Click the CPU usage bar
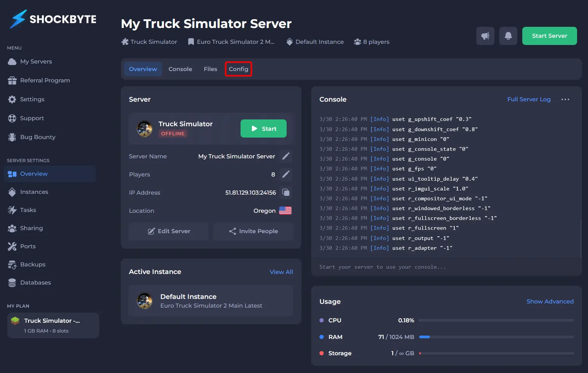The image size is (588, 373). pyautogui.click(x=497, y=320)
